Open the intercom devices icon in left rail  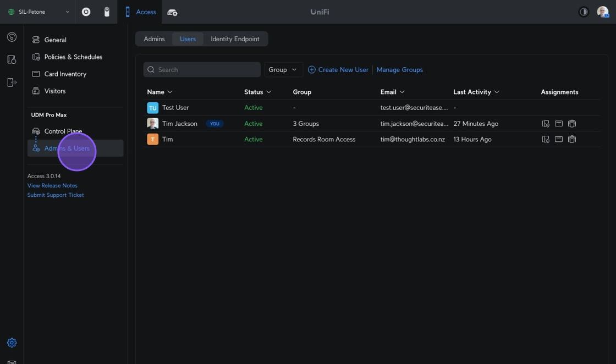tap(12, 82)
